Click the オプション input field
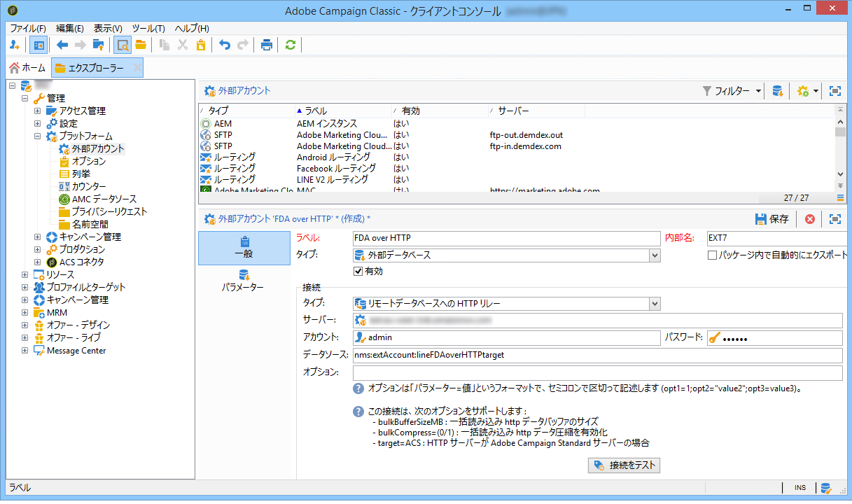The image size is (852, 504). 597,372
